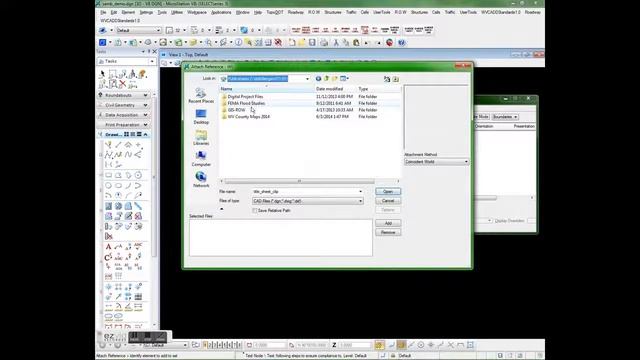Open the View Menu icon in file dialog
The image size is (640, 360).
(x=344, y=78)
